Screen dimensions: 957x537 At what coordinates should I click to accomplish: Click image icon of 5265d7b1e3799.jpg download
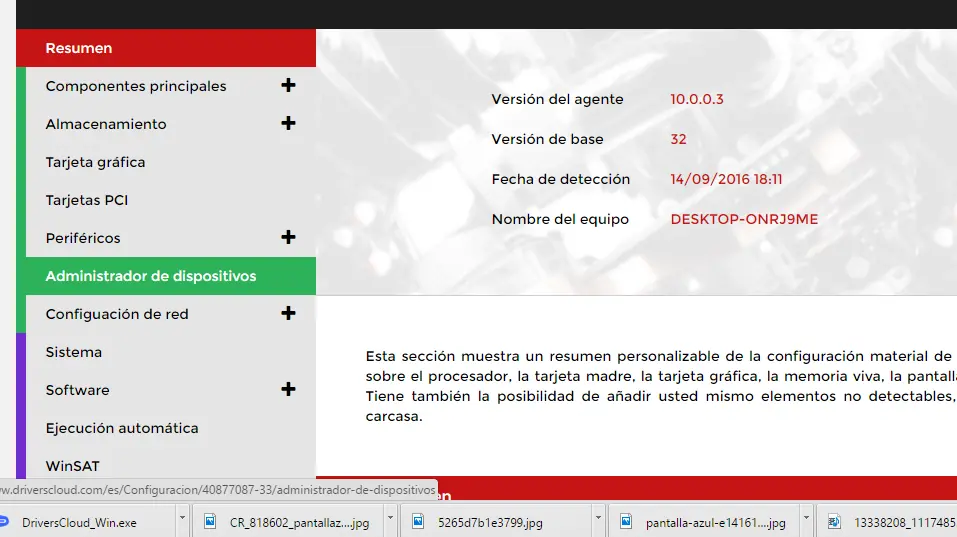tap(418, 521)
